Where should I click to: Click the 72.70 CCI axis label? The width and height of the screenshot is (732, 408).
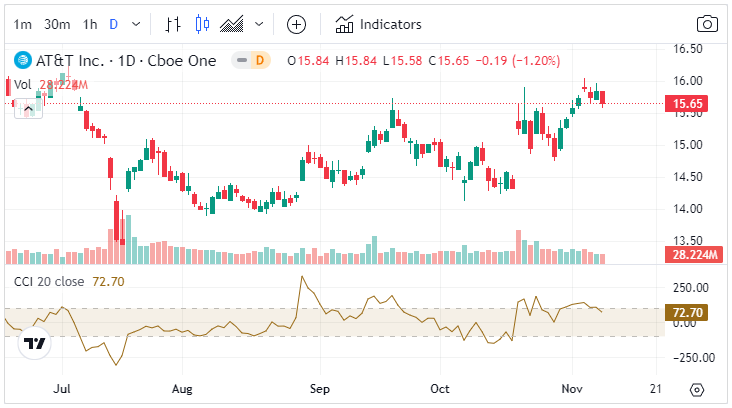tap(687, 312)
